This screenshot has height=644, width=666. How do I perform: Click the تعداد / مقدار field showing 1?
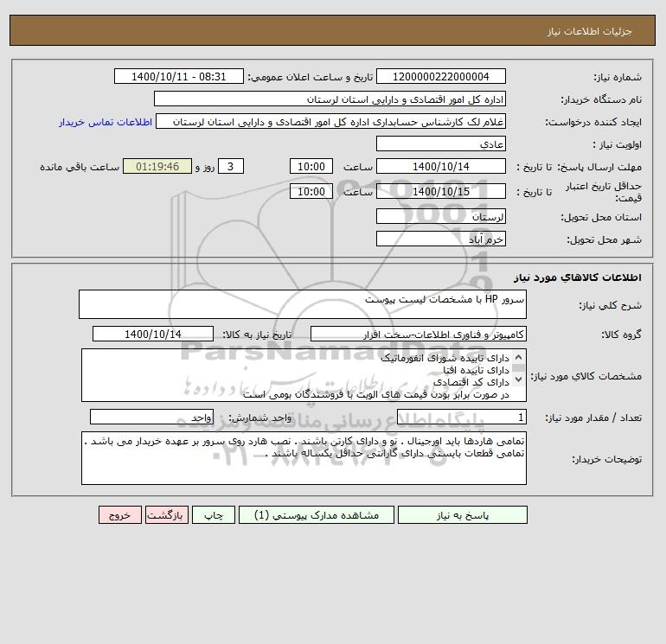tap(462, 418)
